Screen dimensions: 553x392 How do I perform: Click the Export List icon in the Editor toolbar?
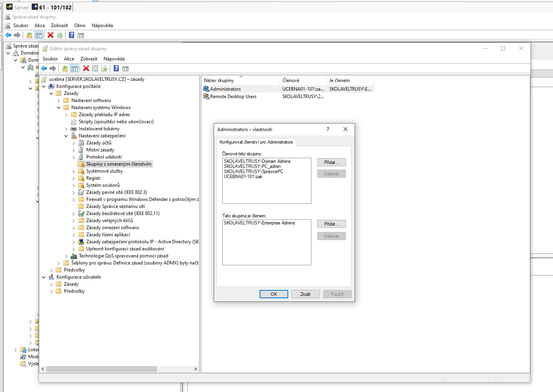point(104,69)
